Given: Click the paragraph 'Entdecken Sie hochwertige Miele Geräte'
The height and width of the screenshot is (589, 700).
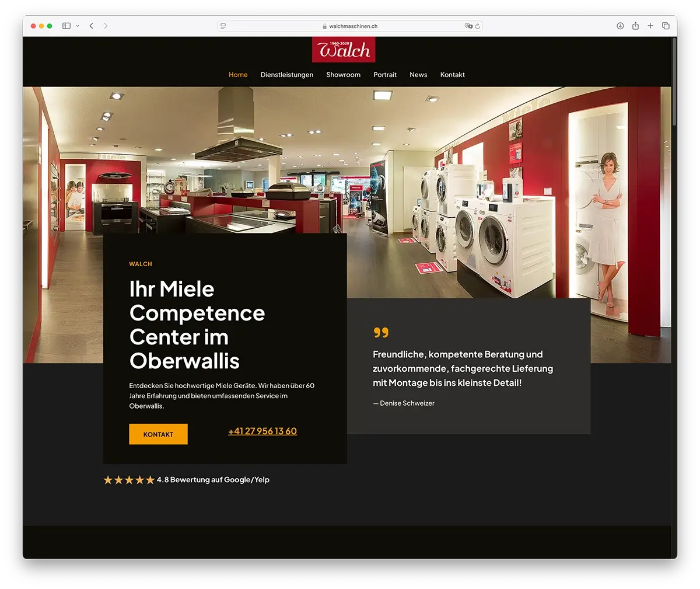Looking at the screenshot, I should (x=222, y=396).
